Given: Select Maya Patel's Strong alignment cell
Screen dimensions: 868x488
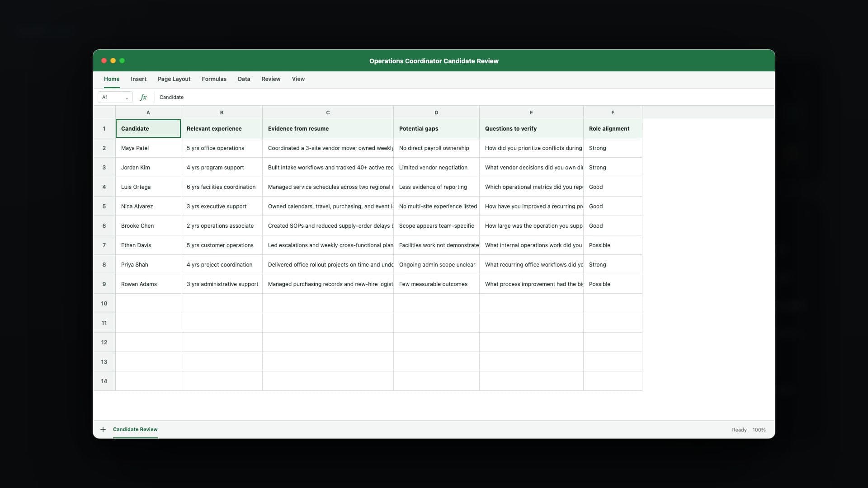Looking at the screenshot, I should click(x=613, y=148).
